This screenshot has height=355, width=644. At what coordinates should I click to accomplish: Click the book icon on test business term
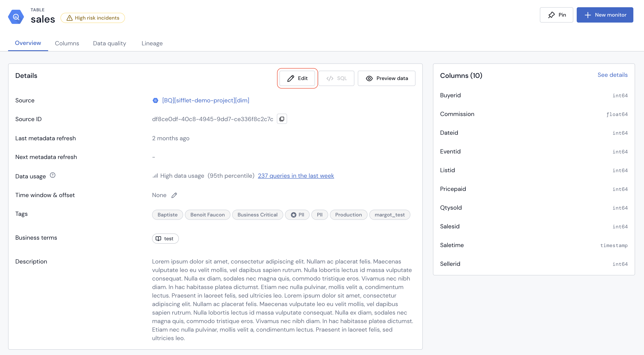[158, 239]
